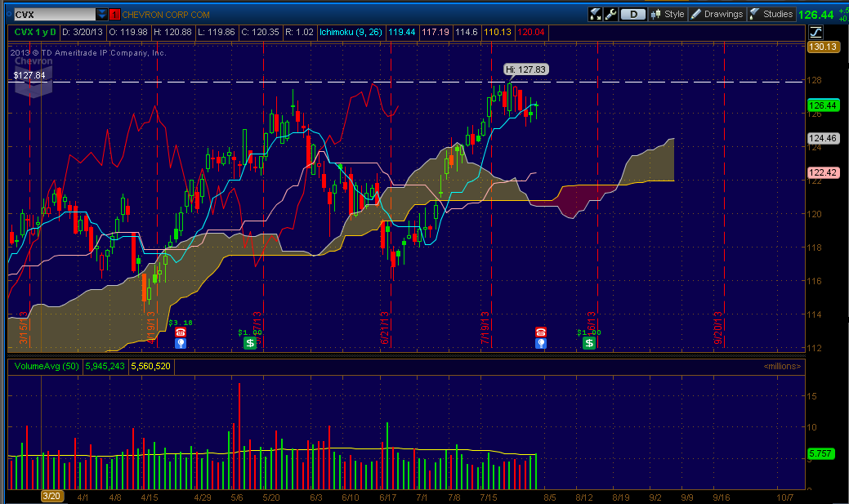Click the small circle icon left of CVX field
The width and height of the screenshot is (849, 504).
(x=9, y=15)
